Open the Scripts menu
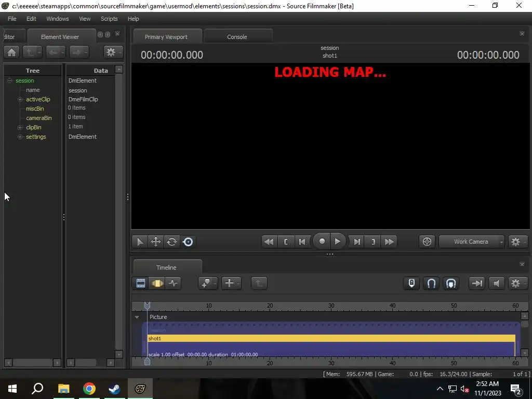This screenshot has width=532, height=399. tap(109, 19)
